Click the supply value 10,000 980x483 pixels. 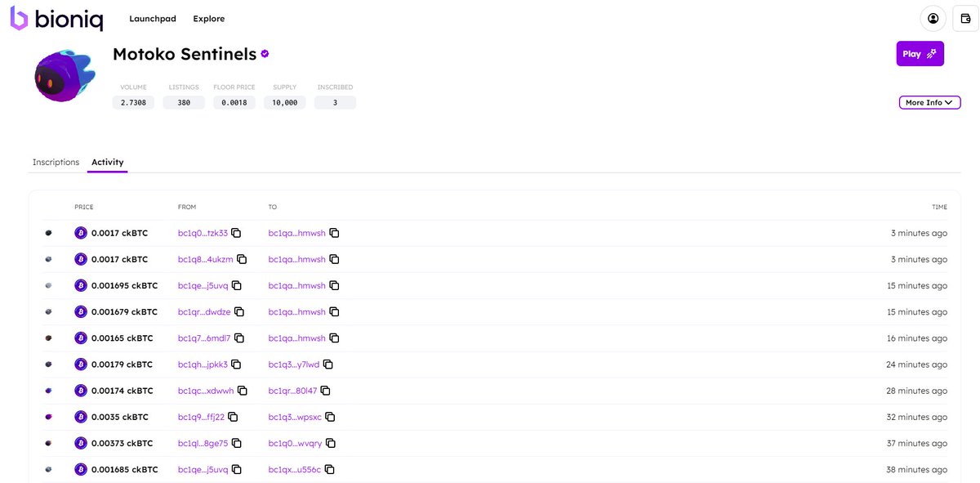point(285,103)
